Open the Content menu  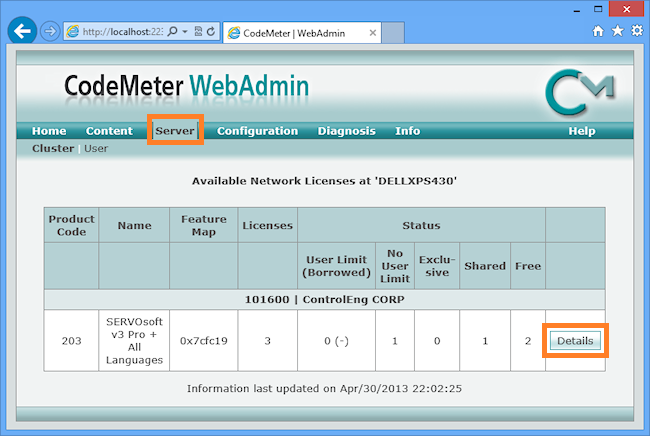point(109,131)
